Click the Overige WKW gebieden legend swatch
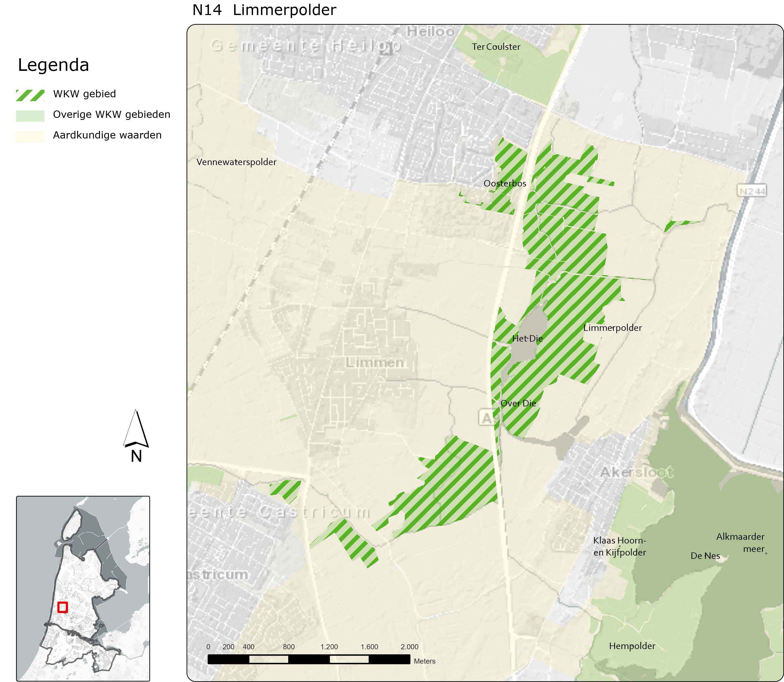The height and width of the screenshot is (682, 784). point(30,116)
